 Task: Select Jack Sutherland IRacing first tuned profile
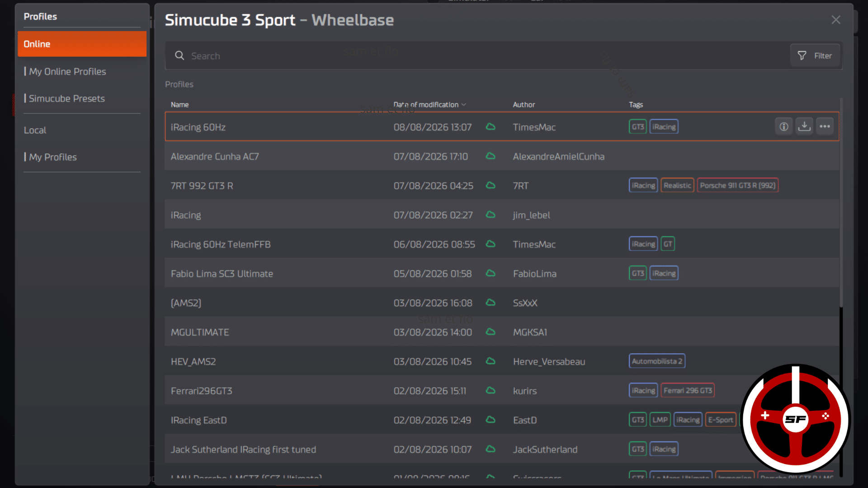click(x=243, y=450)
